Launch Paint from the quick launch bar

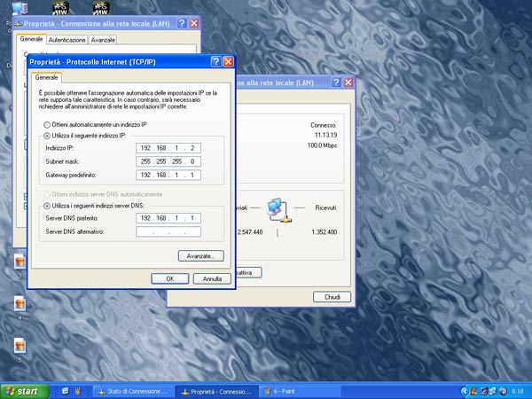(x=78, y=391)
